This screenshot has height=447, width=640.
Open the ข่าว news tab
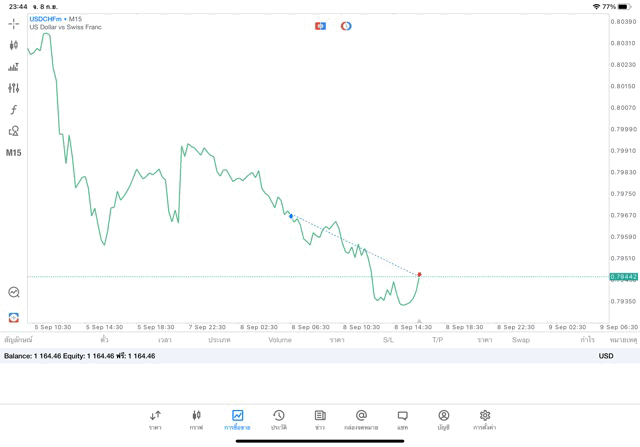(320, 420)
